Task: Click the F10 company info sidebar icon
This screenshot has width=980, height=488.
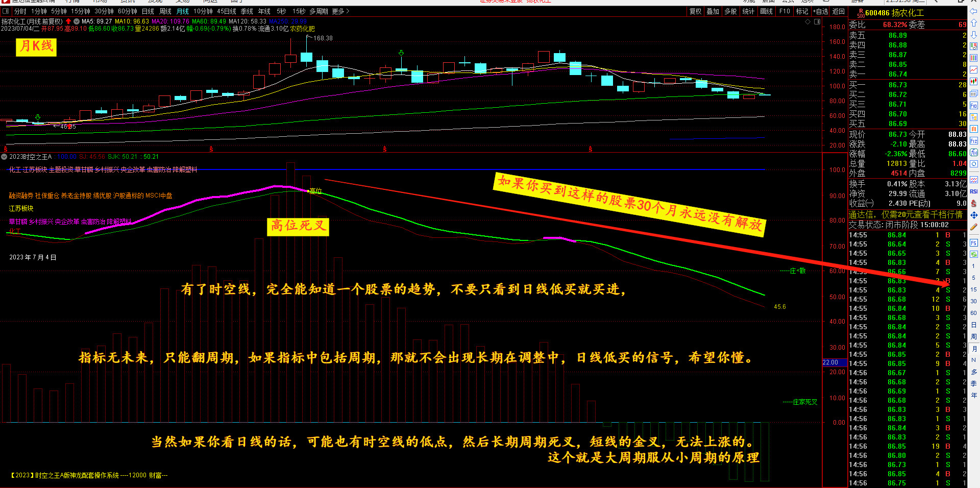Action: [974, 105]
